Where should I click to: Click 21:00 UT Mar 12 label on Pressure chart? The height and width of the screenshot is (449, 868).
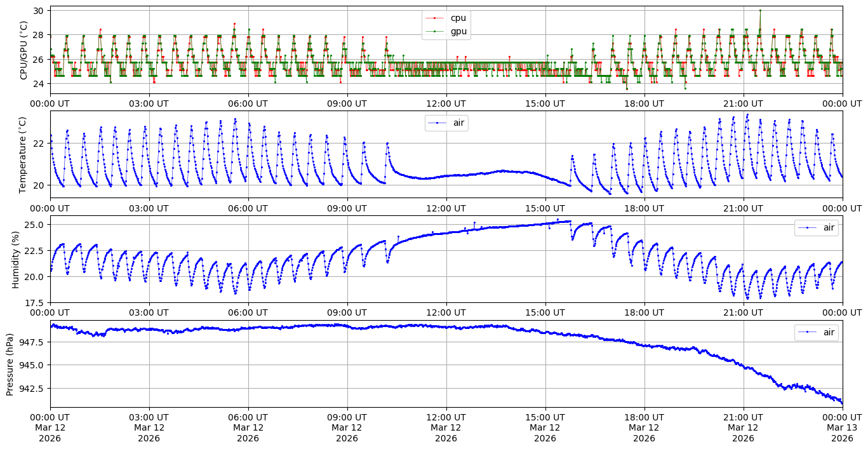click(x=743, y=427)
